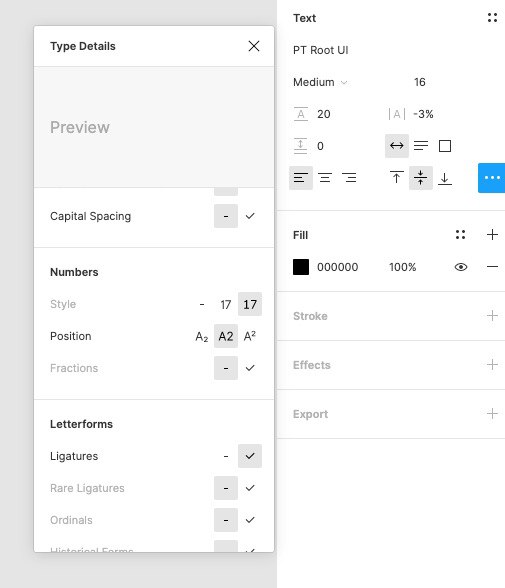Edit line height value 20
Image resolution: width=505 pixels, height=588 pixels.
tap(324, 114)
